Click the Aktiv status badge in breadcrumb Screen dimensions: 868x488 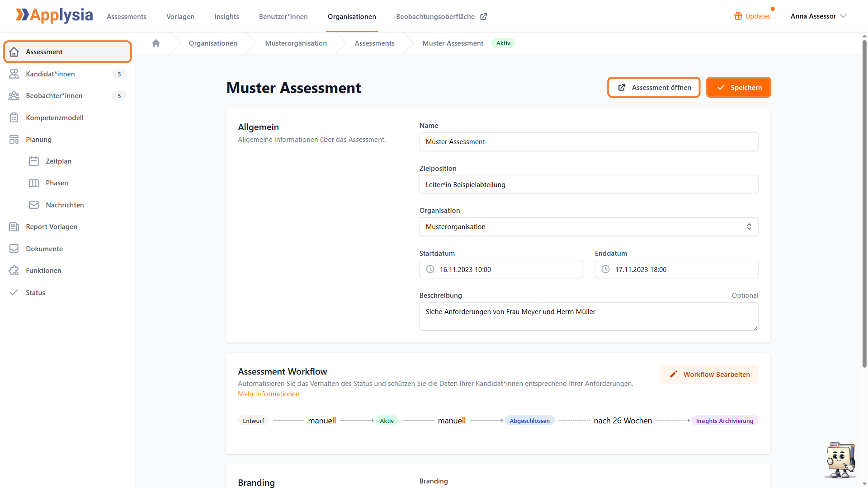(x=503, y=43)
